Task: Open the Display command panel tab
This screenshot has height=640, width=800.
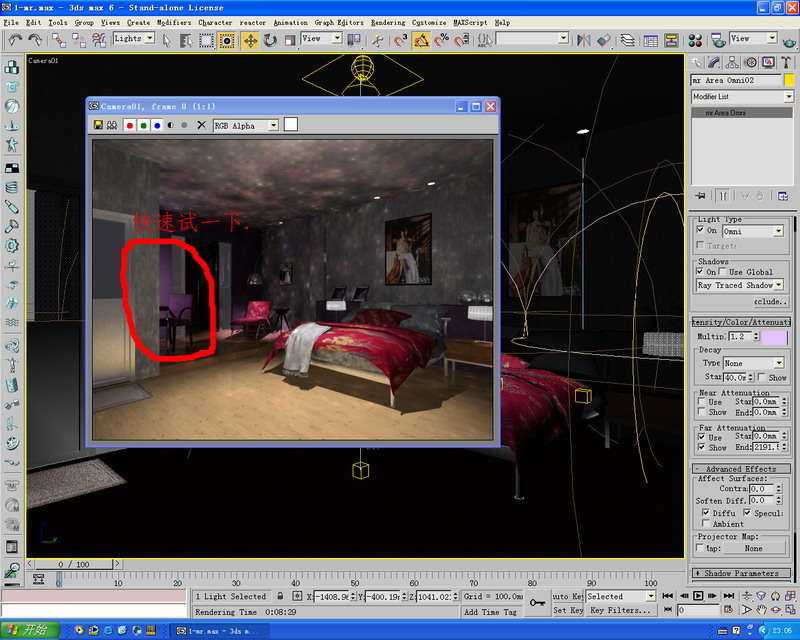Action: click(x=768, y=63)
